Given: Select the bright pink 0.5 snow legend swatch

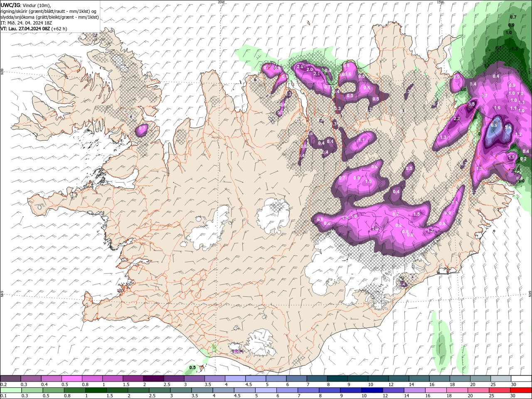Looking at the screenshot, I should point(71,379).
